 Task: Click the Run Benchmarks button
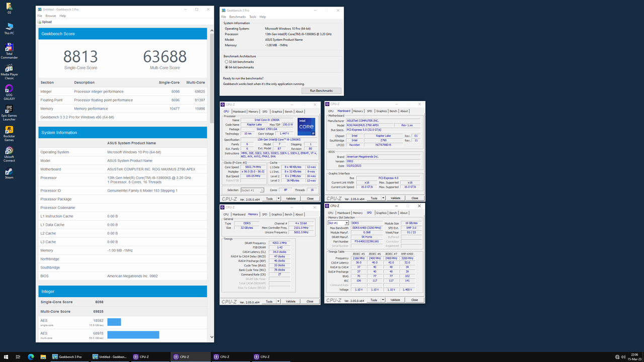pyautogui.click(x=321, y=90)
